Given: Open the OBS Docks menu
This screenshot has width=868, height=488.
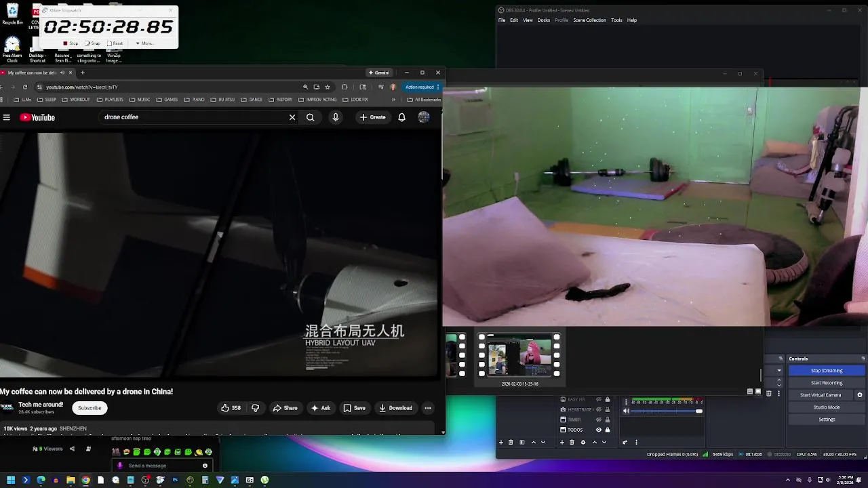Looking at the screenshot, I should [544, 20].
